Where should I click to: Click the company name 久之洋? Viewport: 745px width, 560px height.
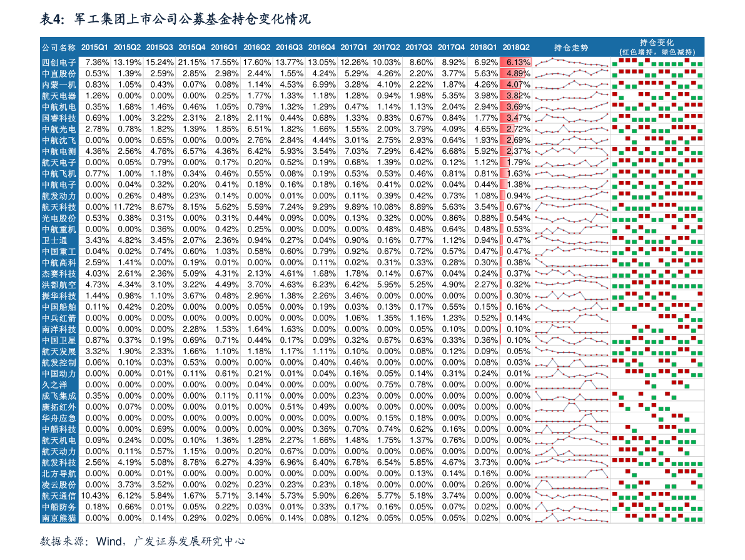[54, 385]
